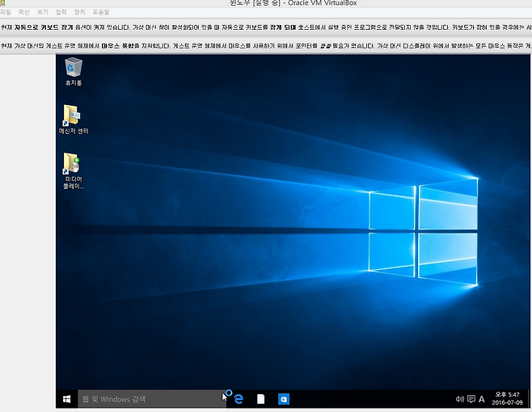
Task: Launch Microsoft Edge from the taskbar
Action: (x=239, y=399)
